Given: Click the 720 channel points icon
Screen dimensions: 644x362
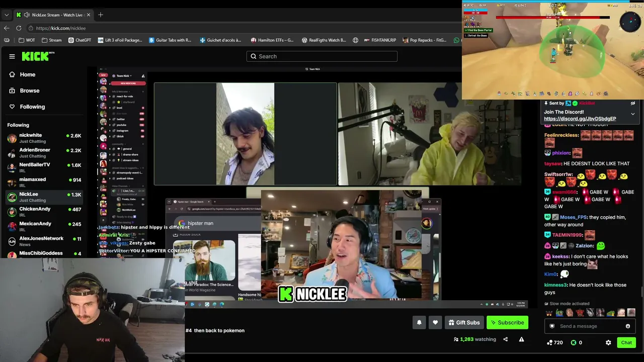Looking at the screenshot, I should 549,342.
